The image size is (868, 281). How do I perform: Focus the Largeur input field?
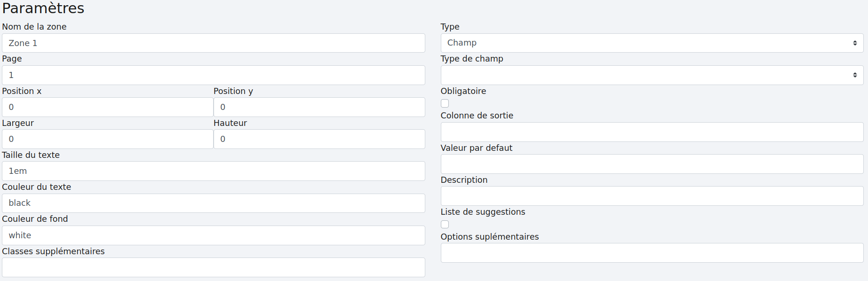coord(107,139)
